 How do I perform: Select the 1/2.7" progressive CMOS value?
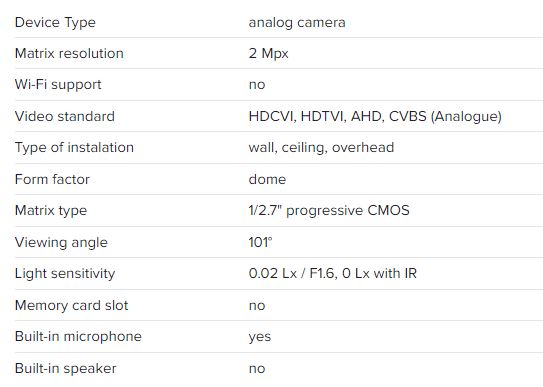[329, 210]
